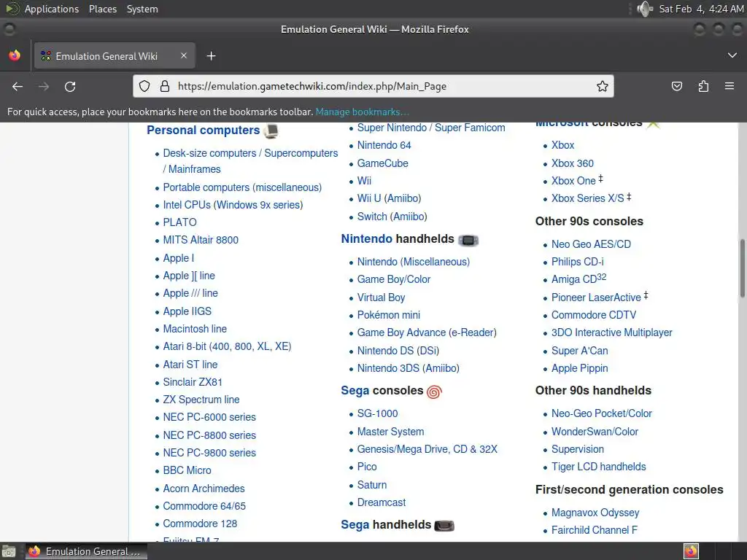Expand the list all tabs chevron
This screenshot has width=747, height=560.
pyautogui.click(x=732, y=55)
